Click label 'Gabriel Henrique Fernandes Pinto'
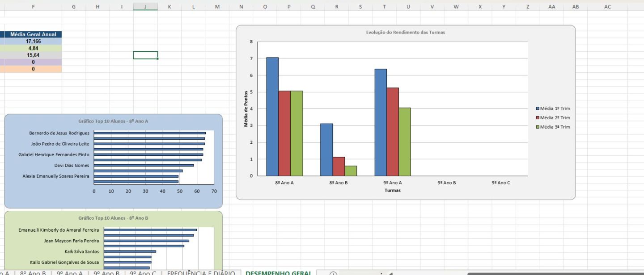The image size is (644, 275). tap(54, 154)
